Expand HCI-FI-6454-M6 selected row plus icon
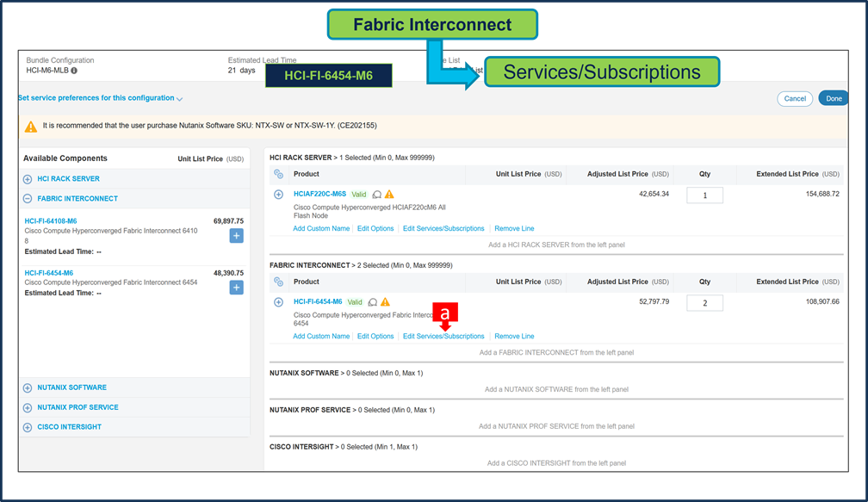The width and height of the screenshot is (868, 502). 278,302
